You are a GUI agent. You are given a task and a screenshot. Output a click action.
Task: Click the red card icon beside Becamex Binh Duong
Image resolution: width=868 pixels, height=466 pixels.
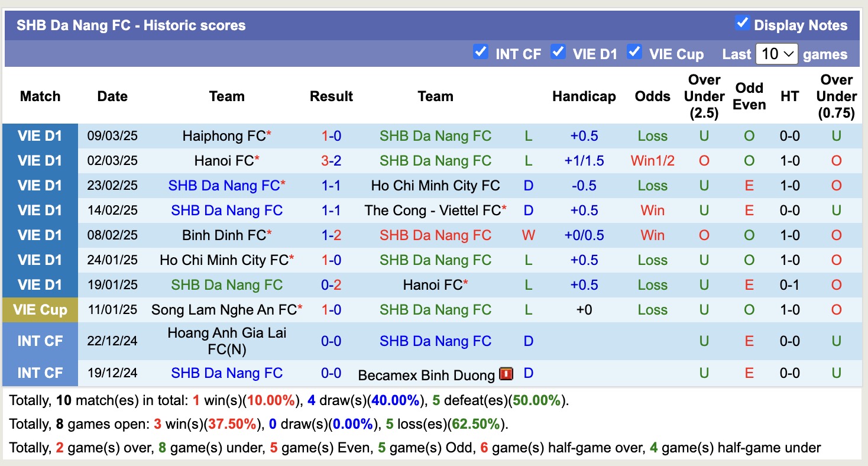click(x=506, y=374)
